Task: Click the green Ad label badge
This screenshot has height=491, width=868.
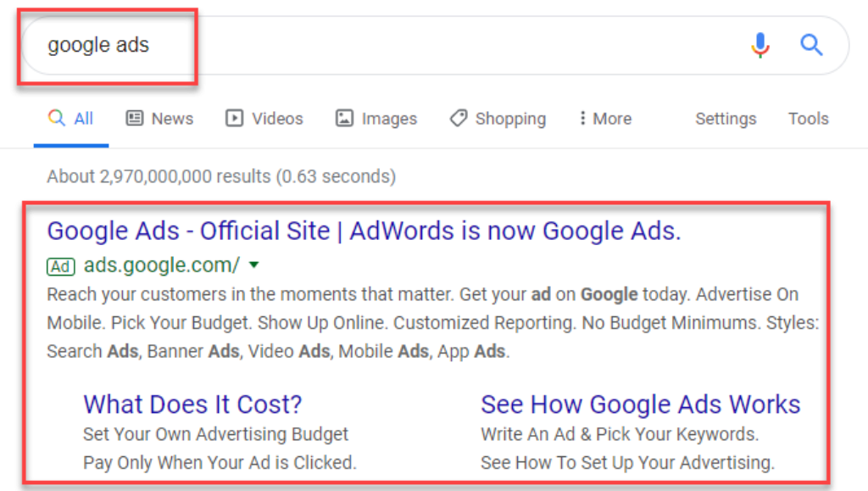Action: [x=60, y=267]
